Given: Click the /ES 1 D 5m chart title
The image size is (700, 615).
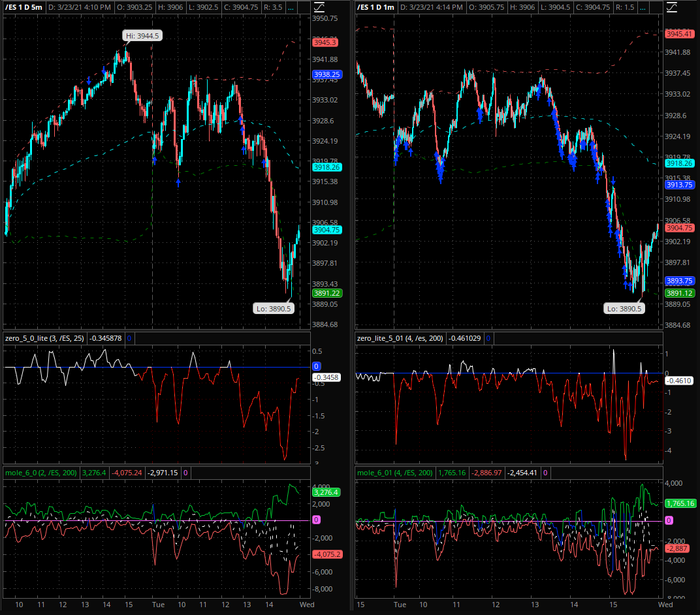Looking at the screenshot, I should click(24, 7).
